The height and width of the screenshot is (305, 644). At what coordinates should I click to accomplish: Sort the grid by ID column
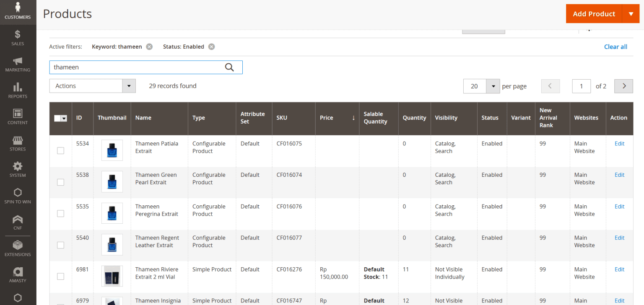click(83, 118)
